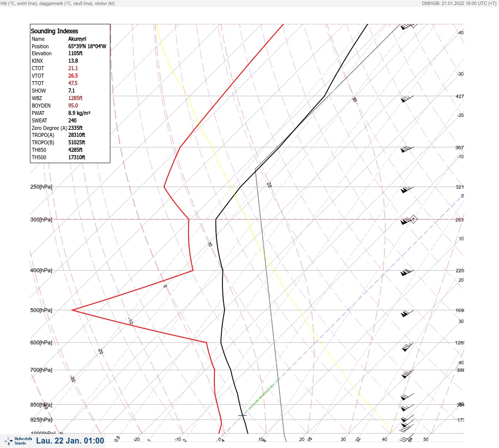Click the TTOT value 47.5
Image resolution: width=499 pixels, height=448 pixels.
[73, 83]
